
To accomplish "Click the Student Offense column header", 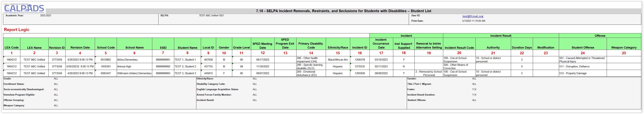I will pos(582,47).
